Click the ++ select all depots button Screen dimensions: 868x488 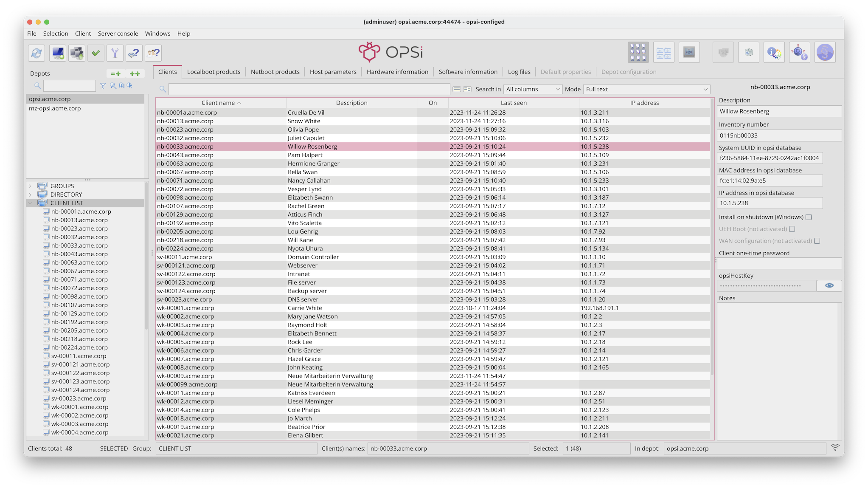click(135, 73)
